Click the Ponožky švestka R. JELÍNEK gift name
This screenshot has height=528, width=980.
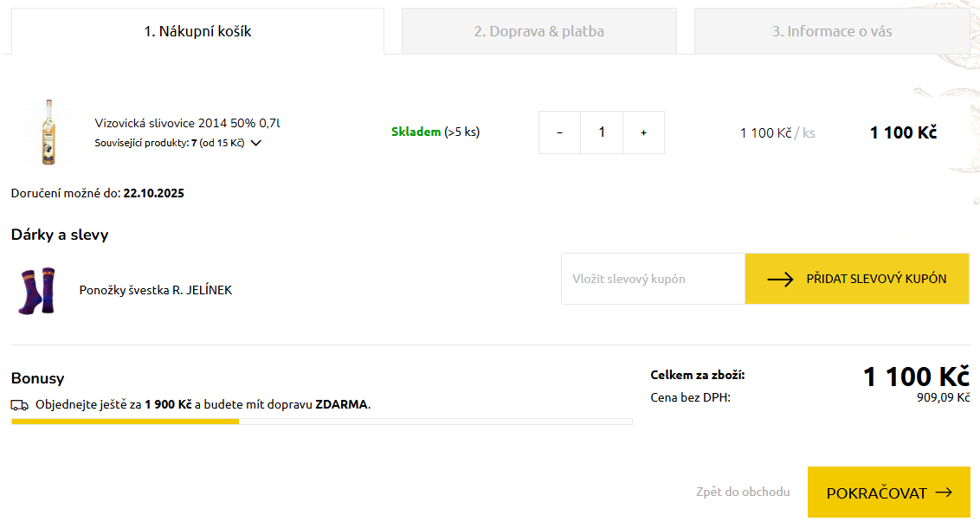pos(156,290)
